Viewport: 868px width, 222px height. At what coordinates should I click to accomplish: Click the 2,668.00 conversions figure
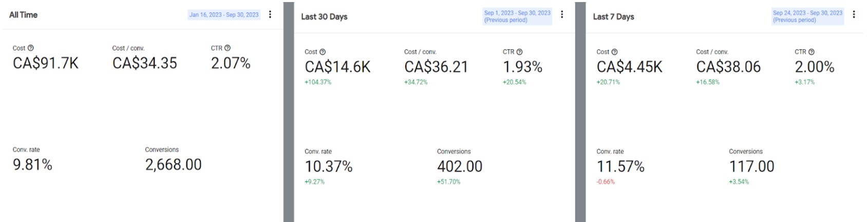click(173, 164)
